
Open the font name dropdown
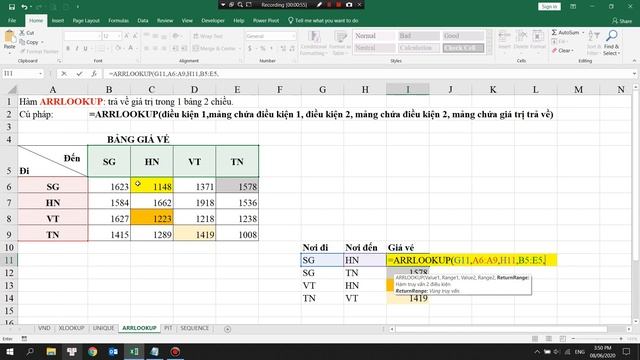coord(99,36)
